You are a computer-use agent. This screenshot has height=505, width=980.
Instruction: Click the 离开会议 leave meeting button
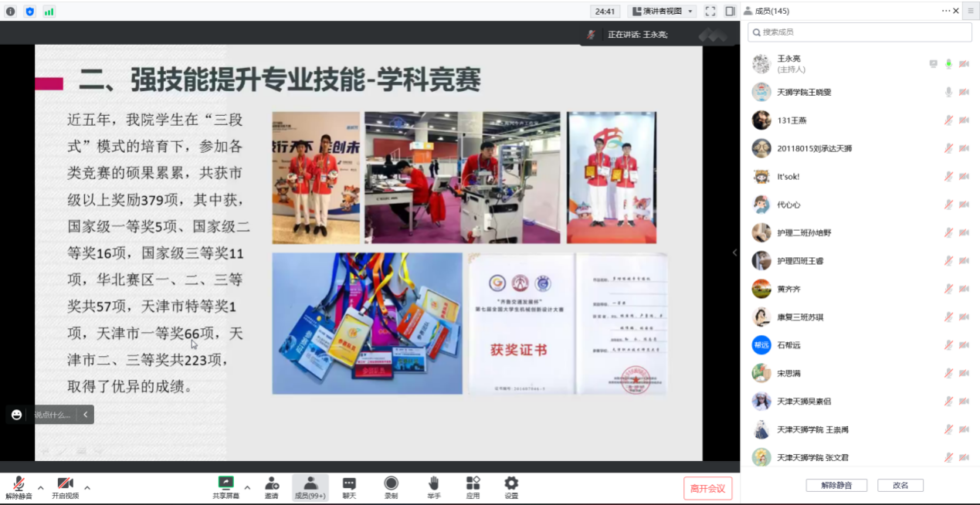(x=707, y=488)
